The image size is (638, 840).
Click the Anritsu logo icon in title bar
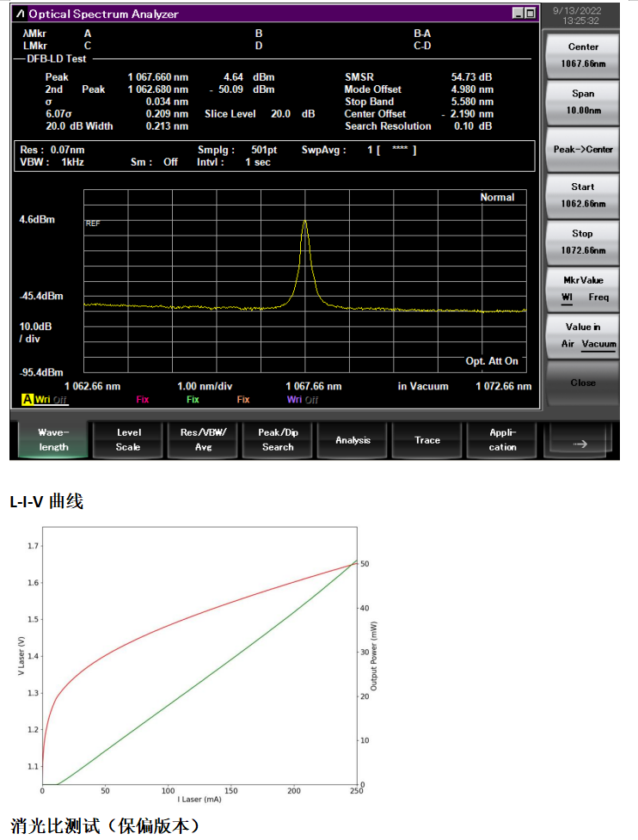pyautogui.click(x=21, y=14)
